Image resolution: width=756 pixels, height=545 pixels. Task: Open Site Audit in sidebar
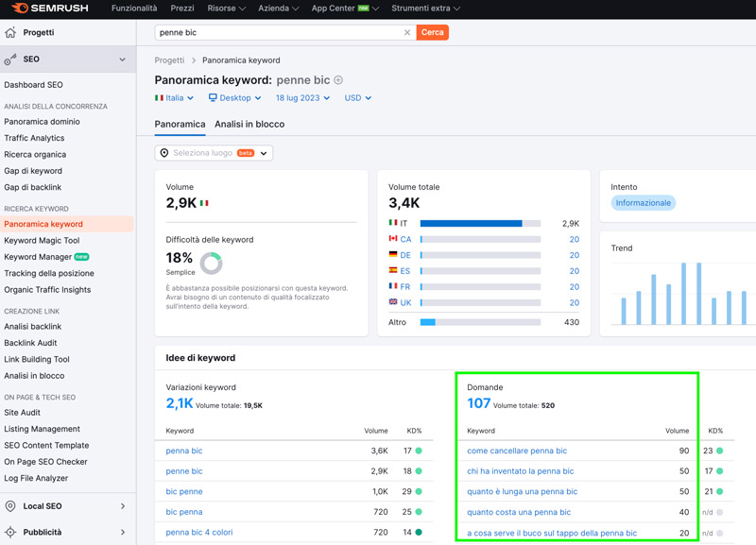(x=22, y=413)
